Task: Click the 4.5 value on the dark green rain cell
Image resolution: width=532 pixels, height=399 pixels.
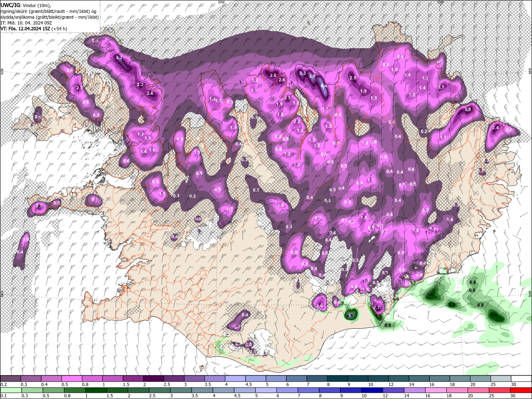Action: (350, 316)
